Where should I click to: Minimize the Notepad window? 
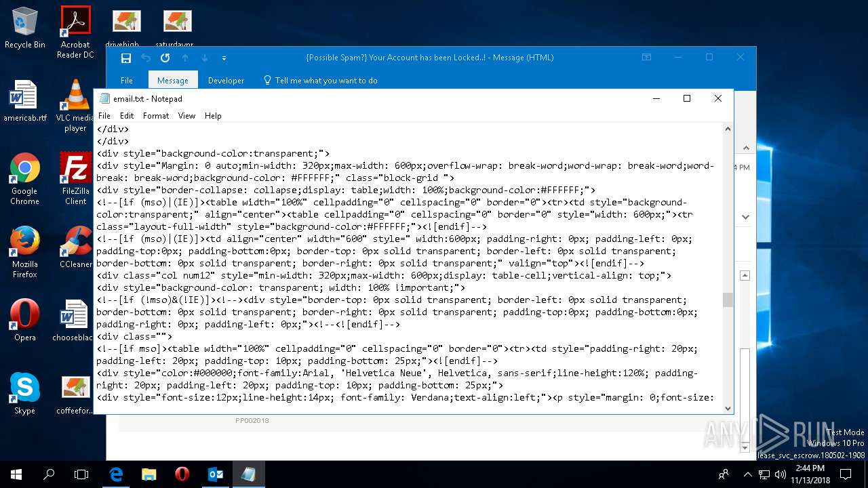(656, 98)
